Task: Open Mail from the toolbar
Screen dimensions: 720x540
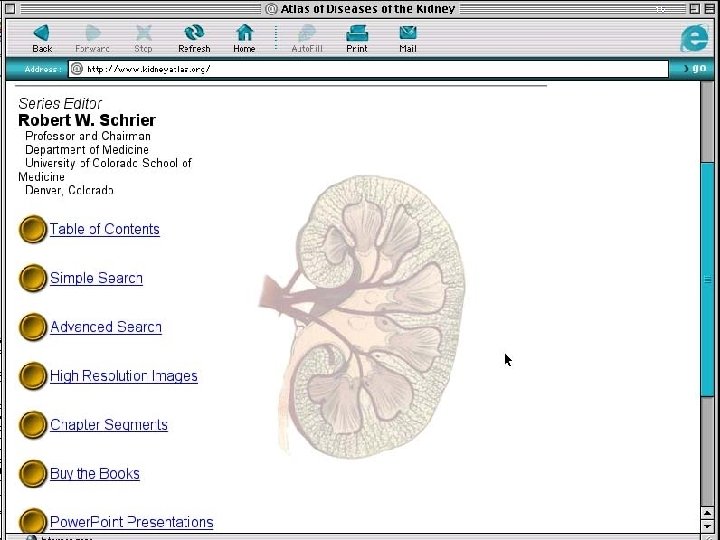Action: [x=408, y=39]
